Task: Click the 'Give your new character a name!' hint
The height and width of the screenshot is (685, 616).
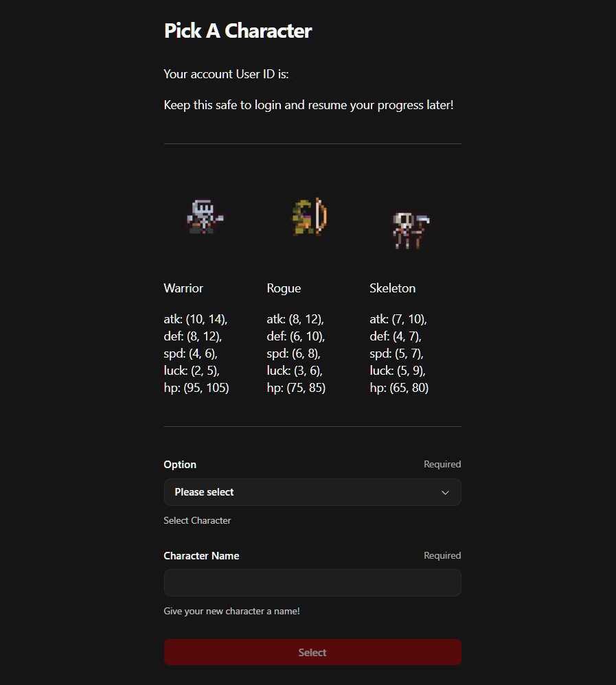Action: (231, 611)
